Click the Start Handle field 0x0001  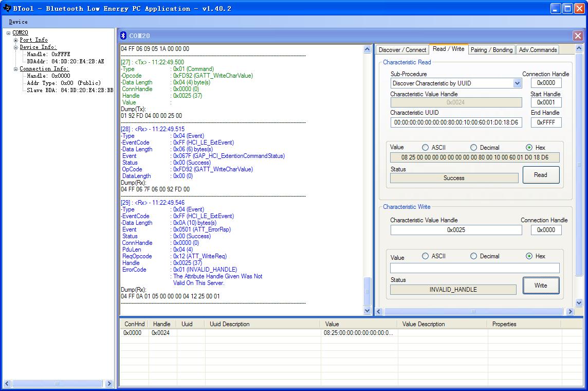coord(546,102)
